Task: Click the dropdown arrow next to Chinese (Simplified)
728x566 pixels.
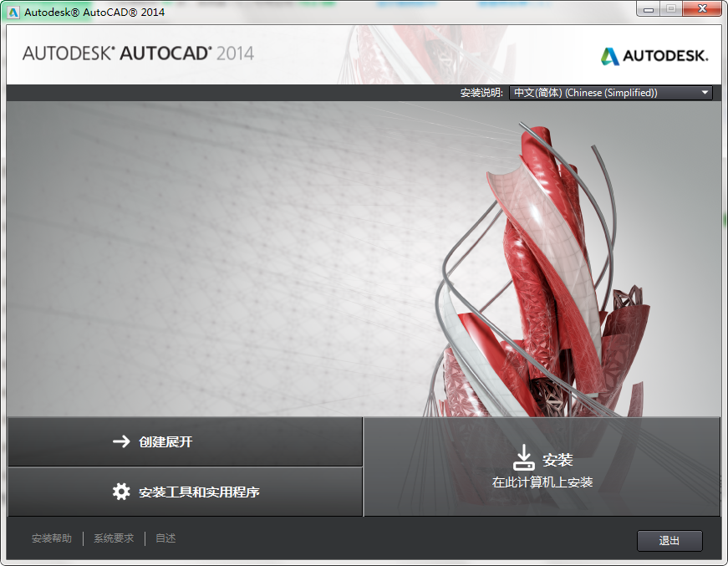Action: tap(705, 92)
